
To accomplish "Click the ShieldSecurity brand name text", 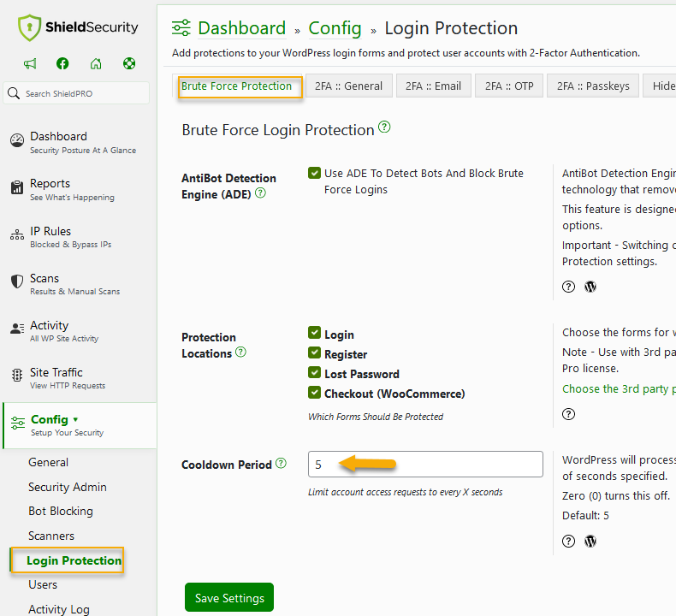I will [x=92, y=27].
